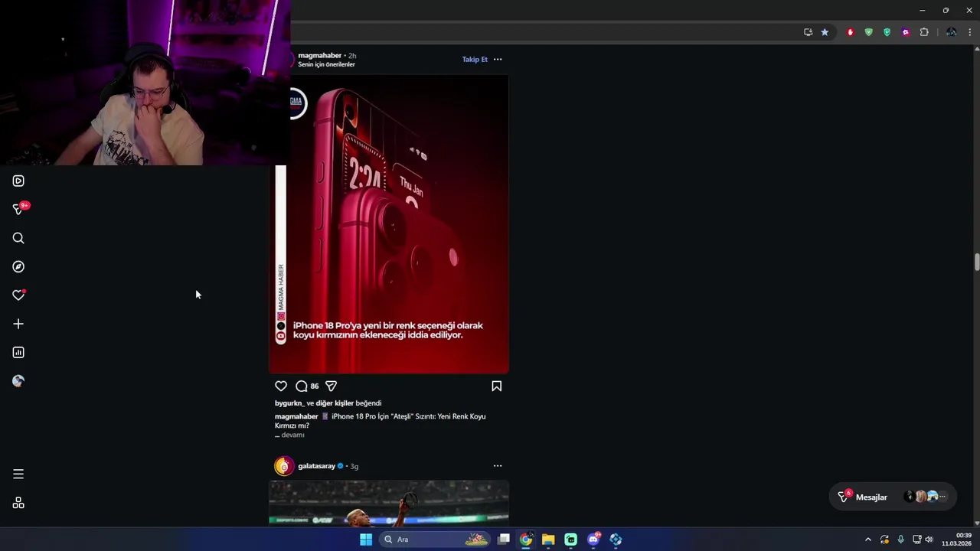
Task: Open the teal shield extension
Action: click(x=887, y=32)
